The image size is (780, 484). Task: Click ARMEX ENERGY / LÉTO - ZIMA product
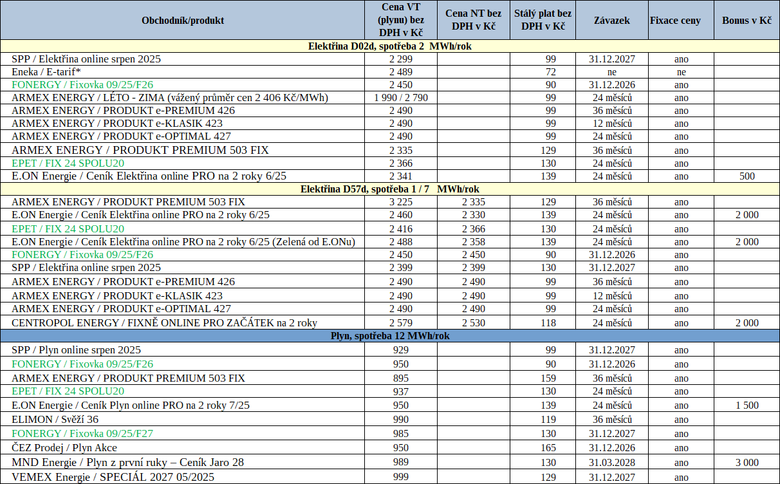[x=170, y=97]
